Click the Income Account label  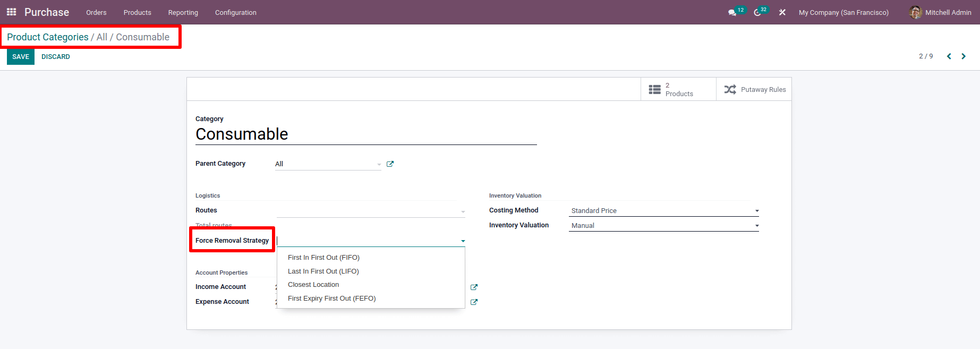tap(220, 287)
